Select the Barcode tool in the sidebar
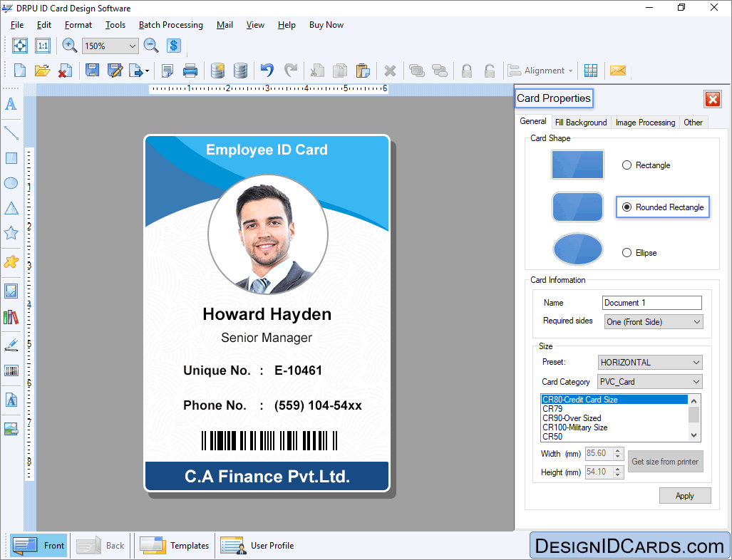732x560 pixels. [x=11, y=370]
